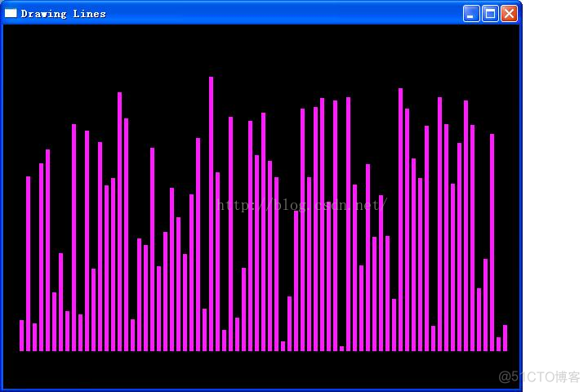Click the second bar from the right
Viewport: 588px width, 392px height.
tap(498, 344)
